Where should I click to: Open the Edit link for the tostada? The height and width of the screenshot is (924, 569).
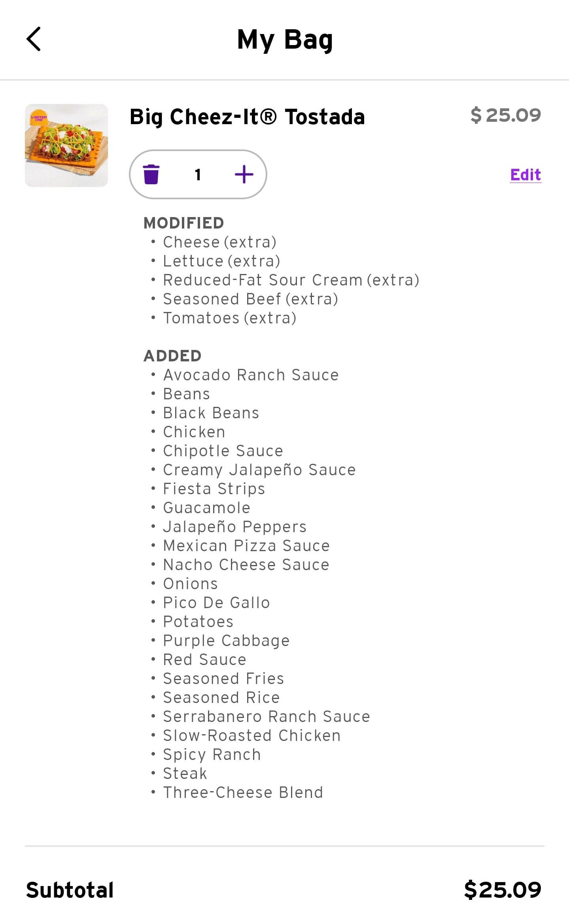pyautogui.click(x=525, y=175)
